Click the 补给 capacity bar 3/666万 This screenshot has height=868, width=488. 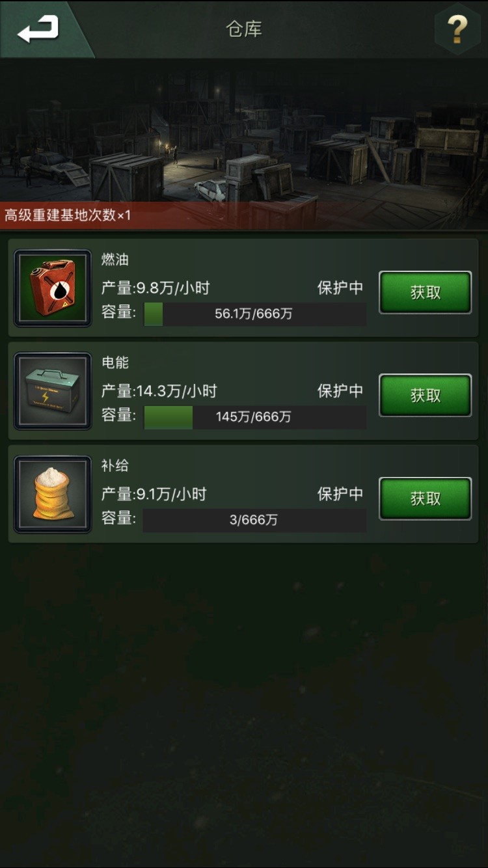pos(255,521)
